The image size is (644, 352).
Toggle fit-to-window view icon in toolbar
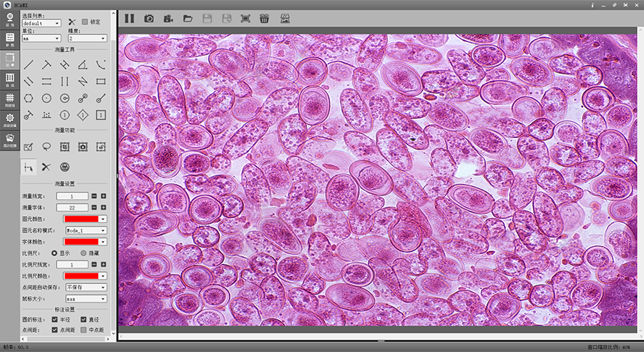coord(245,19)
